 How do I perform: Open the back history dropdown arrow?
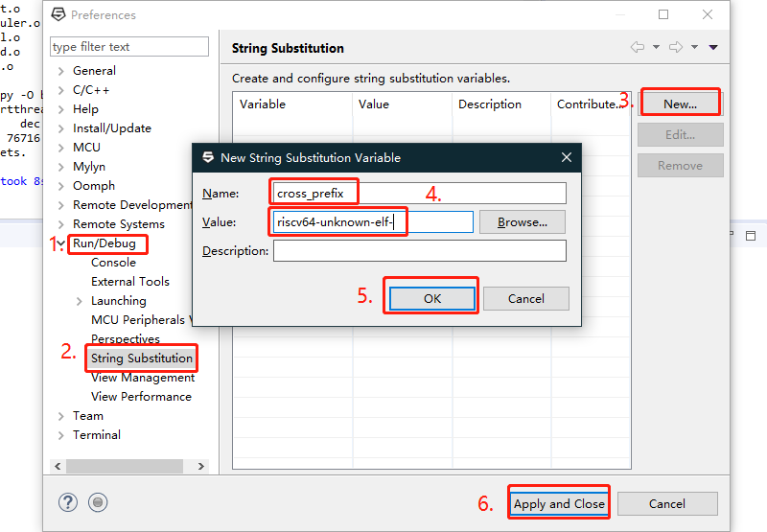point(656,48)
